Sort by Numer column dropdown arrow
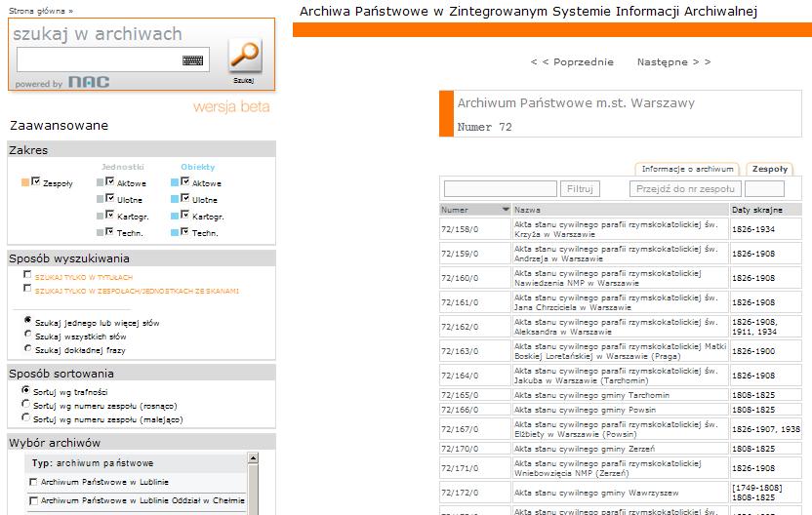Screen dimensions: 812x515 [x=506, y=210]
